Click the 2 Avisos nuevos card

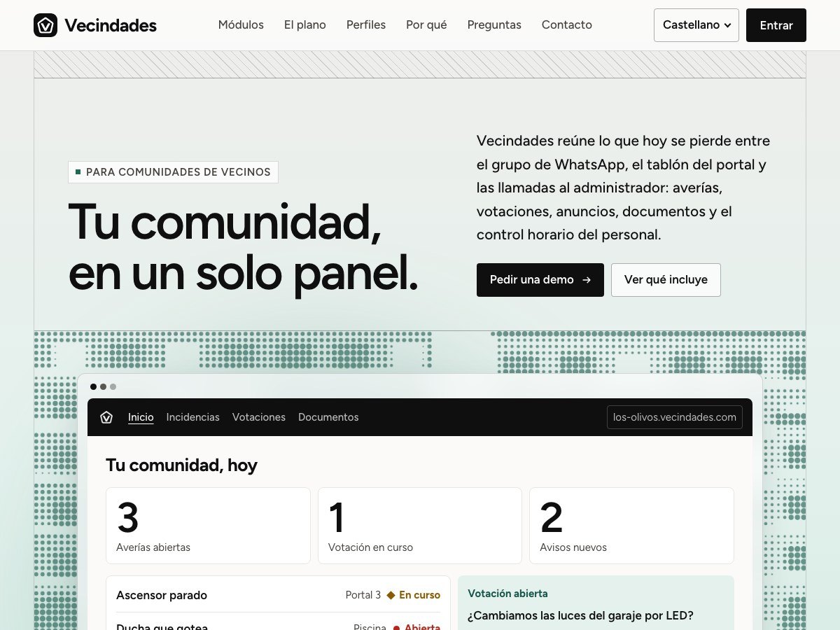(x=631, y=526)
